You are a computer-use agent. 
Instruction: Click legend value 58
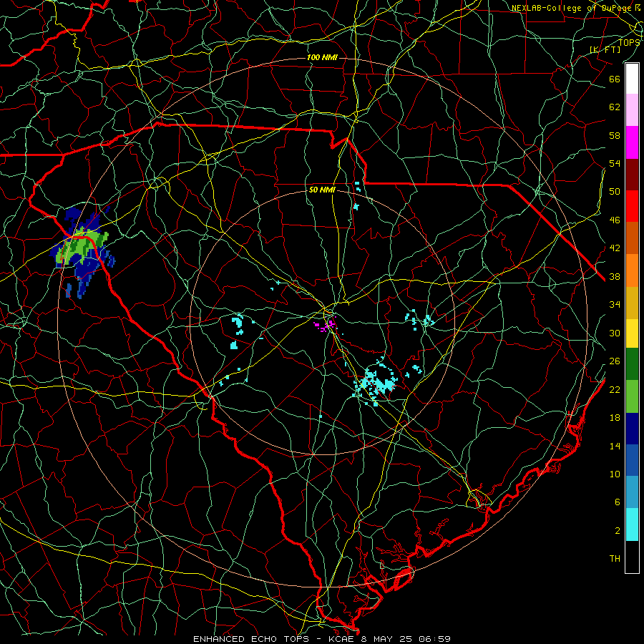coord(615,135)
